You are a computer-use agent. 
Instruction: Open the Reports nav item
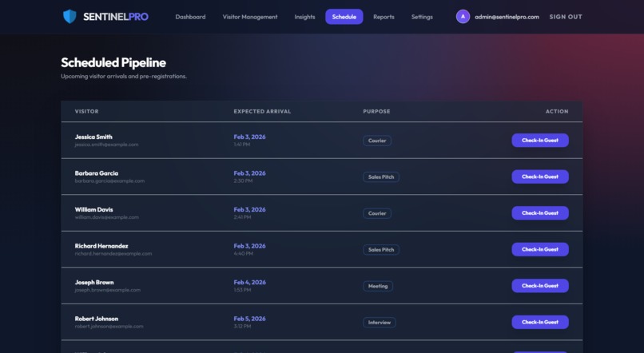click(384, 17)
